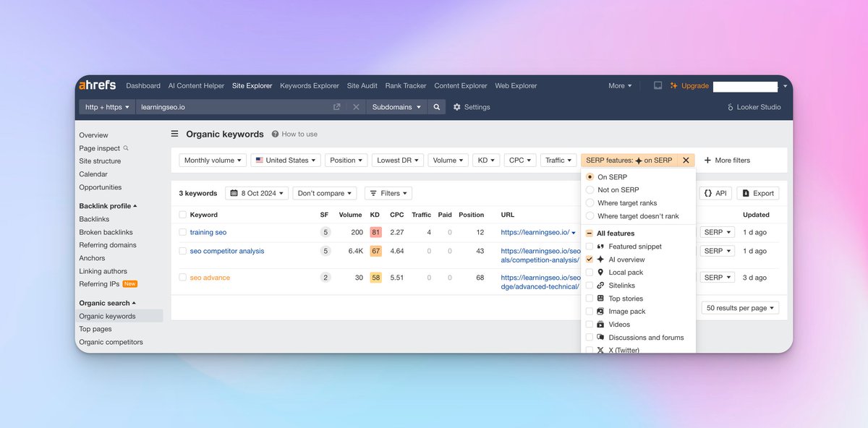Open Backlinks in the sidebar
The image size is (868, 428).
click(94, 219)
